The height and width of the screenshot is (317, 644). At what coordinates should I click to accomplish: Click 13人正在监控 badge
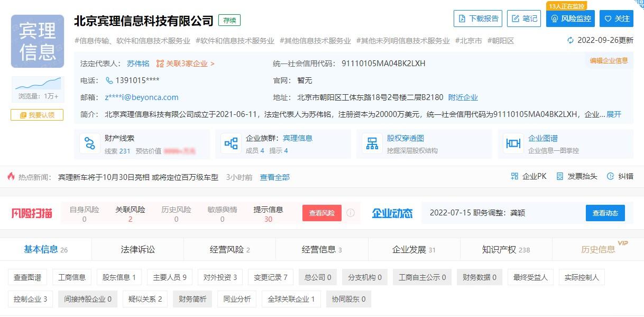pyautogui.click(x=567, y=6)
